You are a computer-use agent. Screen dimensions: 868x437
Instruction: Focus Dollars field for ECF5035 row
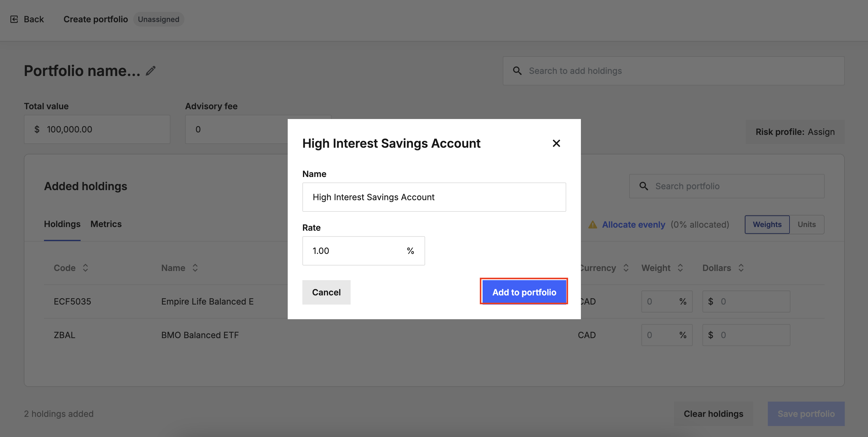(x=746, y=302)
